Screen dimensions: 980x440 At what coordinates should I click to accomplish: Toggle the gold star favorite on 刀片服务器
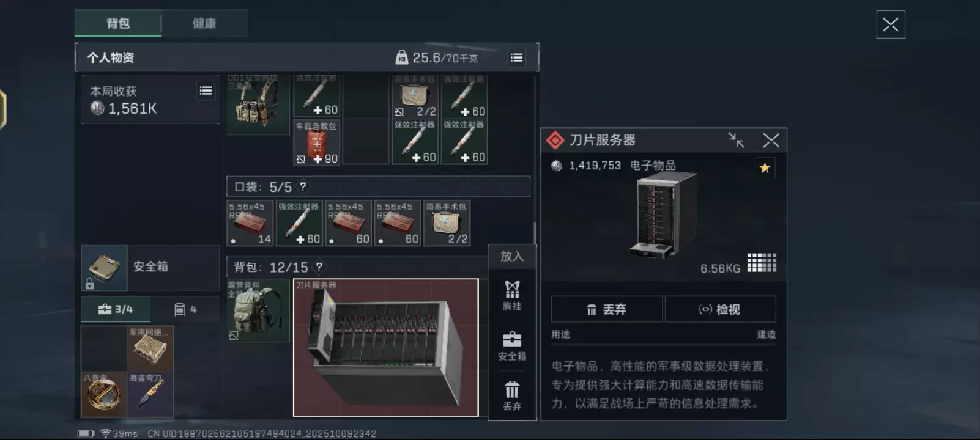(x=765, y=168)
